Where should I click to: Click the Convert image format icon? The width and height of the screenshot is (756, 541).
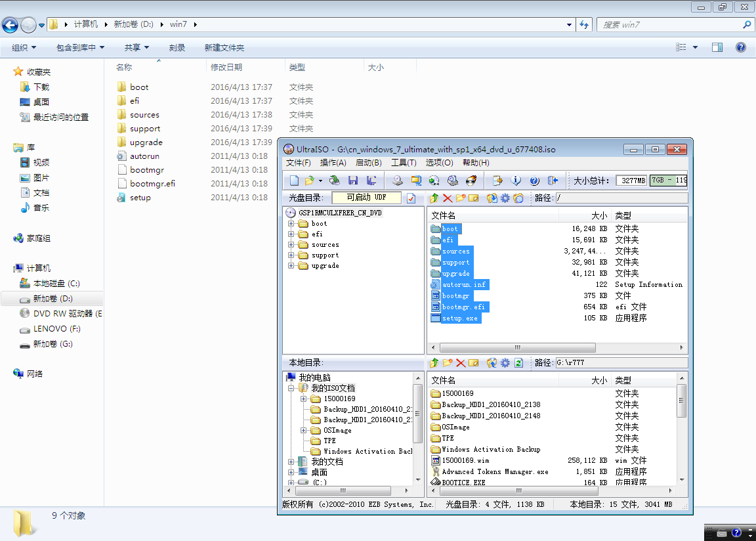(434, 181)
